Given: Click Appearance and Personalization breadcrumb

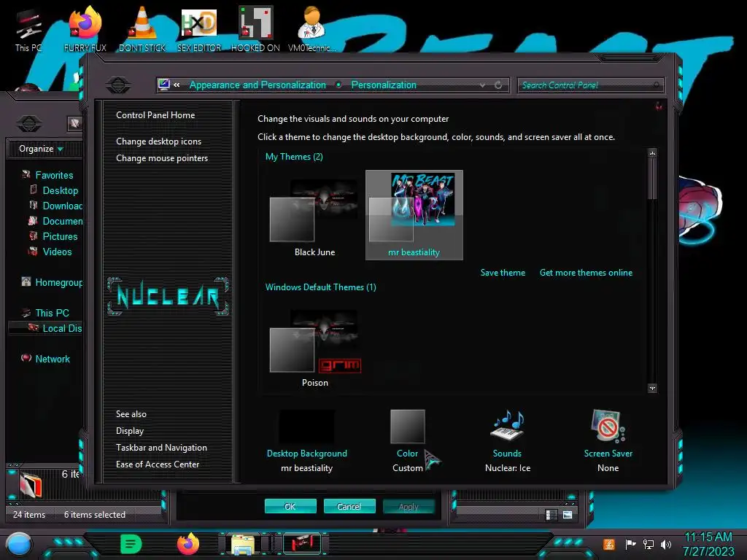Looking at the screenshot, I should [x=258, y=85].
